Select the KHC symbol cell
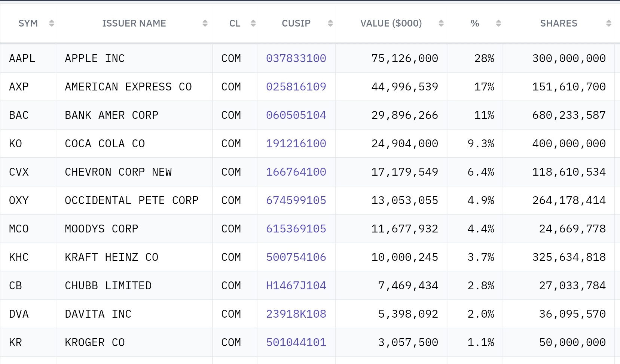The height and width of the screenshot is (364, 620). (x=28, y=257)
